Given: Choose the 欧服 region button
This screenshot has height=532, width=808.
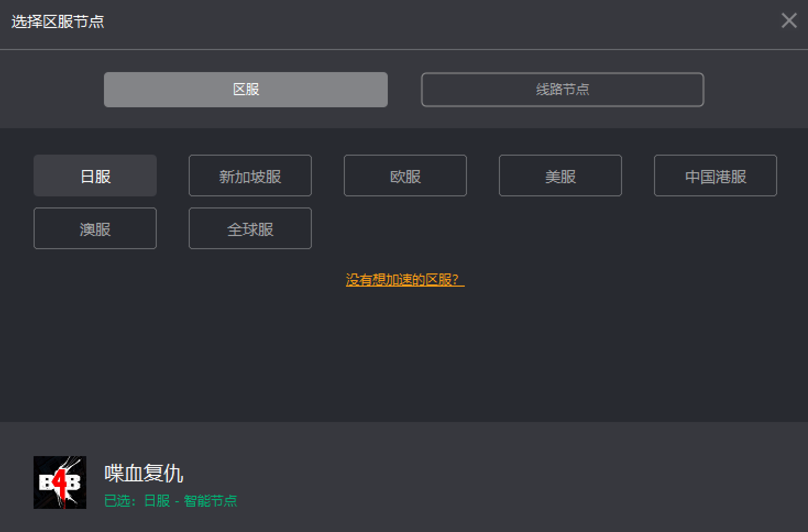Looking at the screenshot, I should pos(405,175).
